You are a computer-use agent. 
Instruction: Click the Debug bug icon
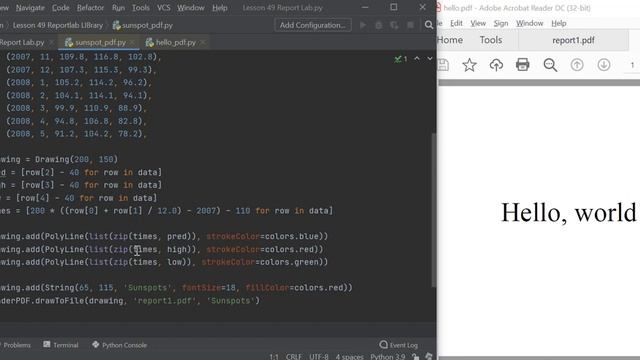click(379, 25)
